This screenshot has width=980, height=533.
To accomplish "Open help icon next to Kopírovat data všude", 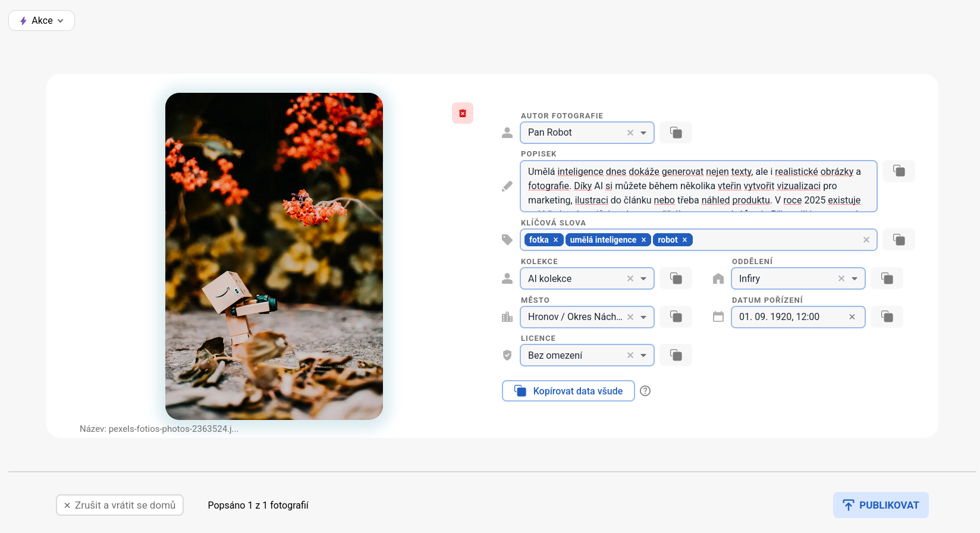I will click(x=645, y=391).
